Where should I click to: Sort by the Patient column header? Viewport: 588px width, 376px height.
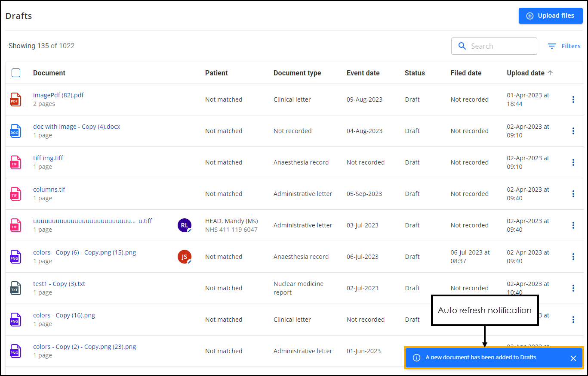click(216, 73)
